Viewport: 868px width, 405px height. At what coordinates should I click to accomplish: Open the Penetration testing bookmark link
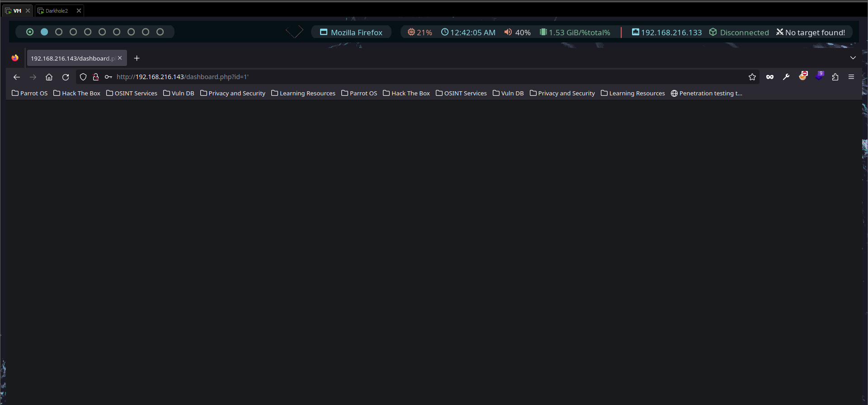(x=707, y=93)
